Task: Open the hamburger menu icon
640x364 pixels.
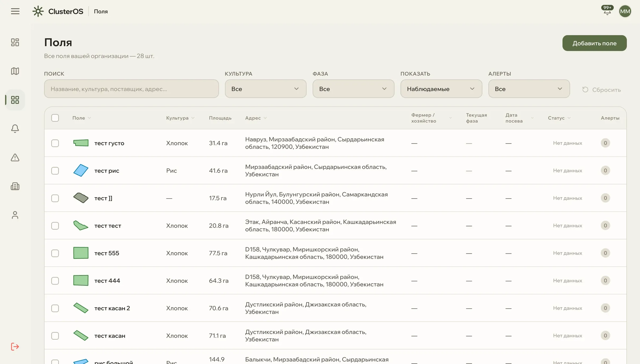Action: pos(15,11)
